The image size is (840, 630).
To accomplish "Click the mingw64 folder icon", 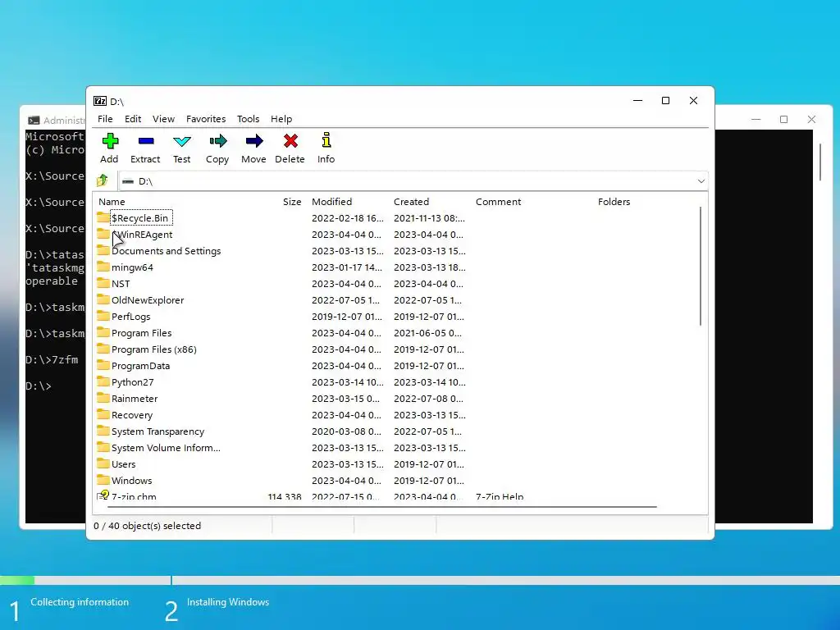I will pos(103,267).
